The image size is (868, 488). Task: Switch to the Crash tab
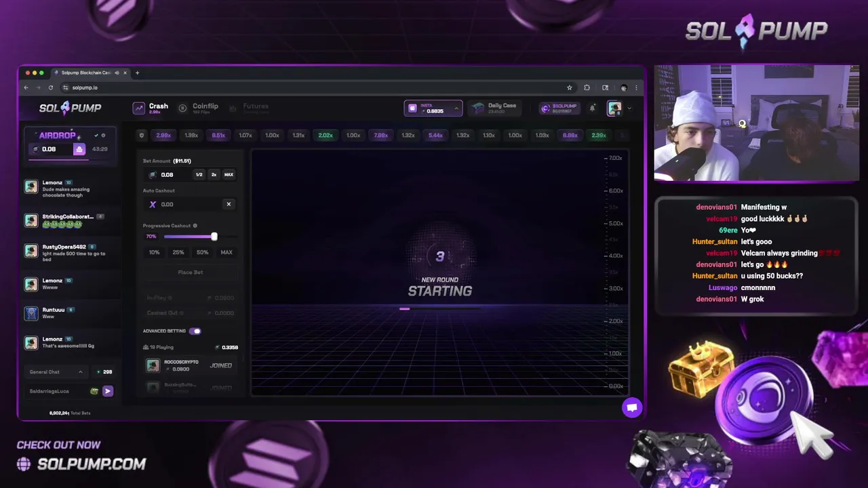tap(151, 108)
